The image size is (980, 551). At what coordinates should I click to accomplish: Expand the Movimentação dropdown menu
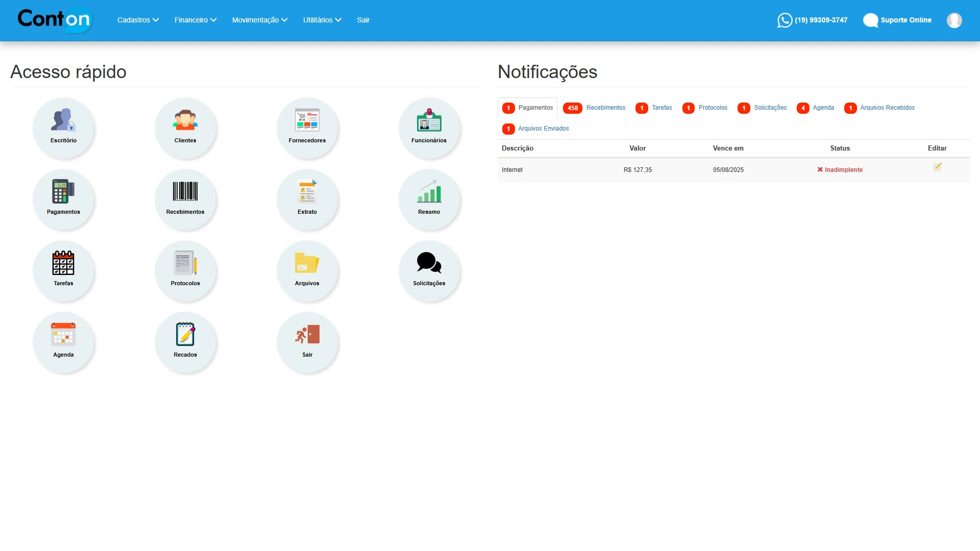pos(260,20)
